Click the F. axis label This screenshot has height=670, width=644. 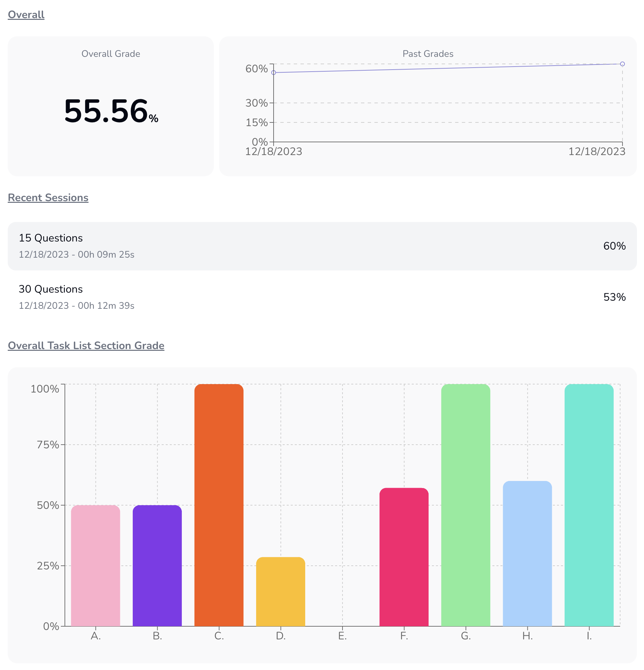pos(404,636)
